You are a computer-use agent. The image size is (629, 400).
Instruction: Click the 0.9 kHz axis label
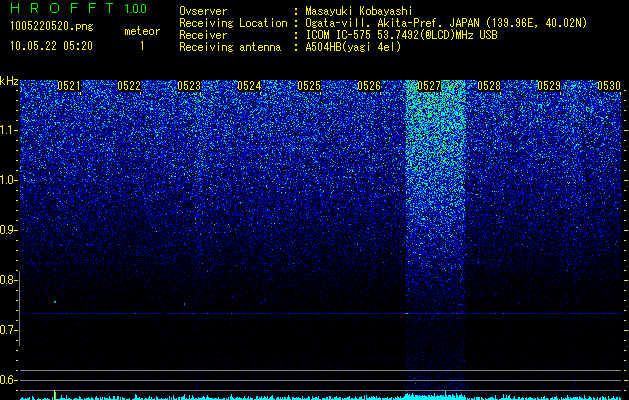tap(8, 230)
